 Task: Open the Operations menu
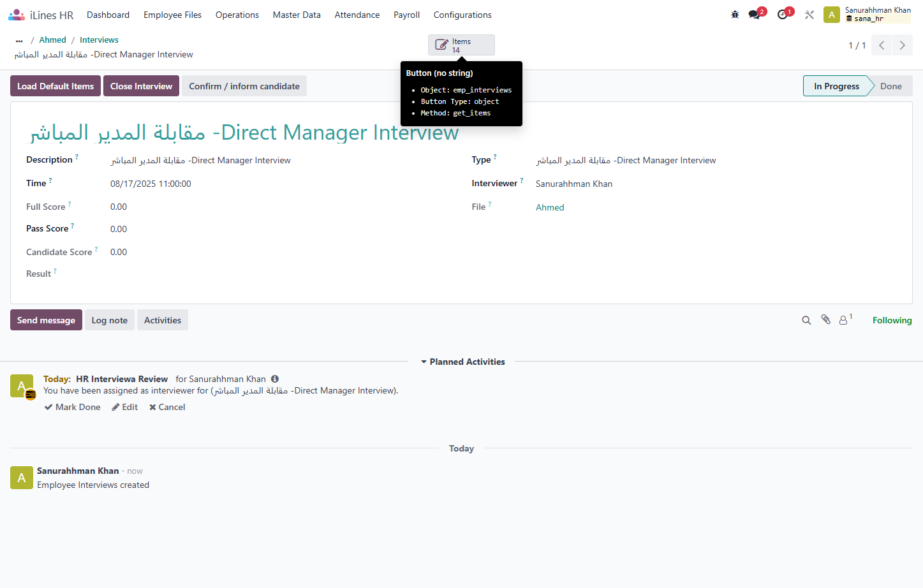tap(237, 15)
